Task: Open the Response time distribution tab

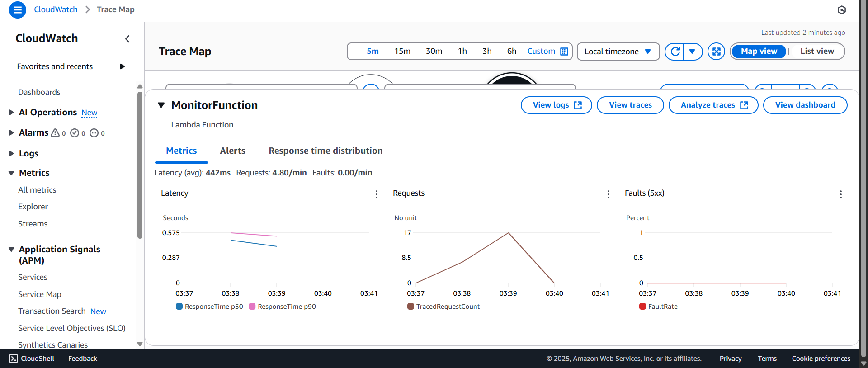Action: tap(325, 151)
